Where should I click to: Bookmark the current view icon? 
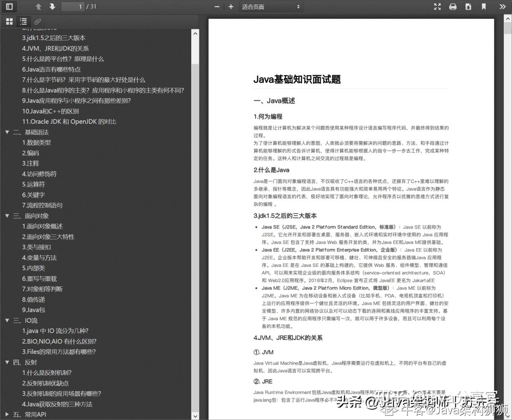click(484, 7)
